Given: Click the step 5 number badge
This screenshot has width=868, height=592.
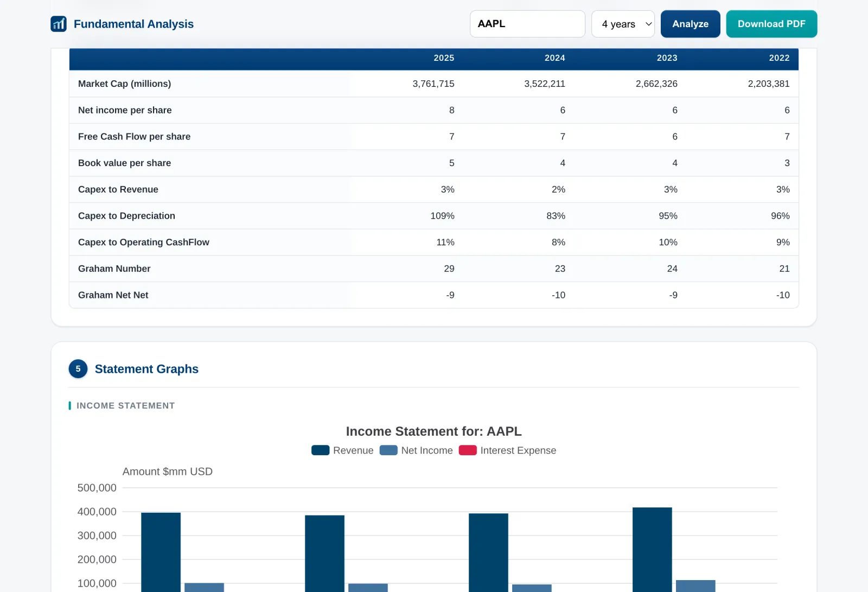Looking at the screenshot, I should 78,369.
